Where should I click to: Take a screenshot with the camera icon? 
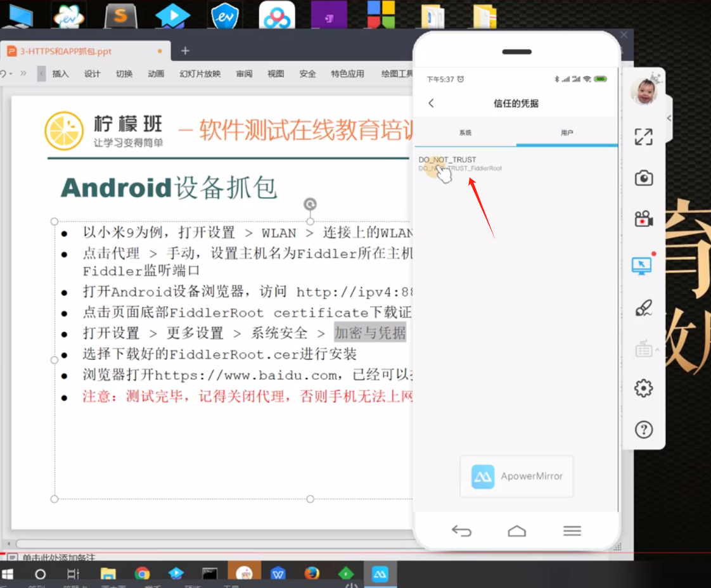pyautogui.click(x=643, y=178)
